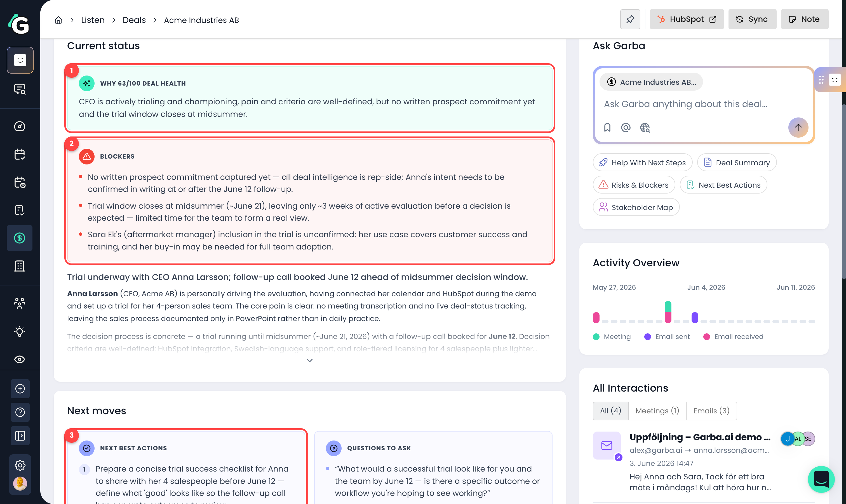
Task: Click the Next Best Actions check icon
Action: point(87,448)
